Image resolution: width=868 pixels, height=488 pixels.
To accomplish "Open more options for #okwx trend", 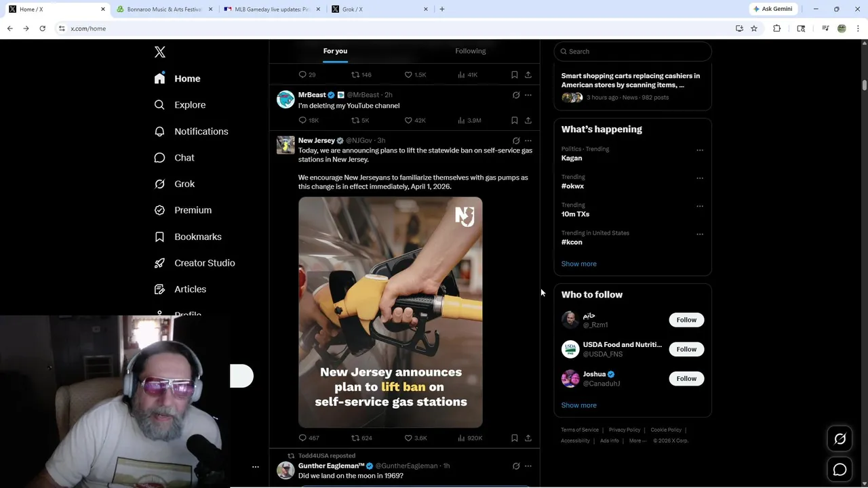I will click(x=700, y=178).
